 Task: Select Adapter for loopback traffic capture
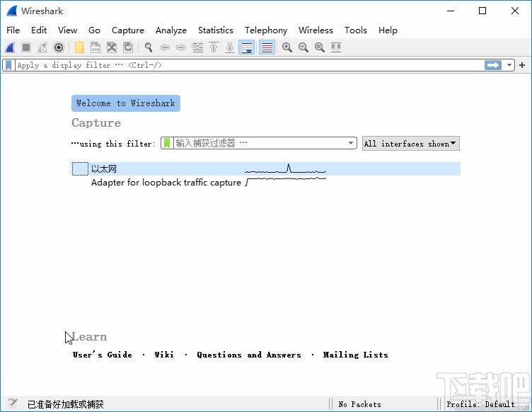click(x=166, y=183)
